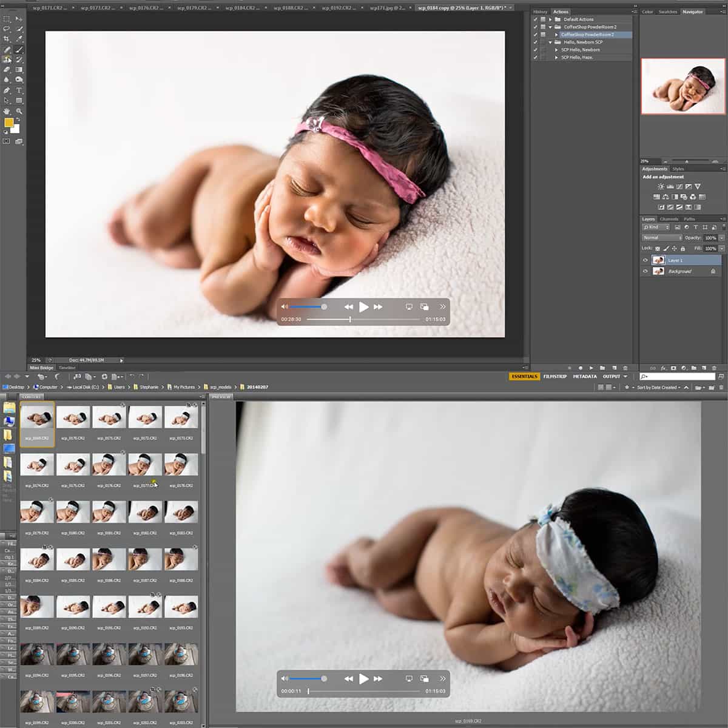Switch to the History tab
This screenshot has width=728, height=728.
(x=540, y=12)
